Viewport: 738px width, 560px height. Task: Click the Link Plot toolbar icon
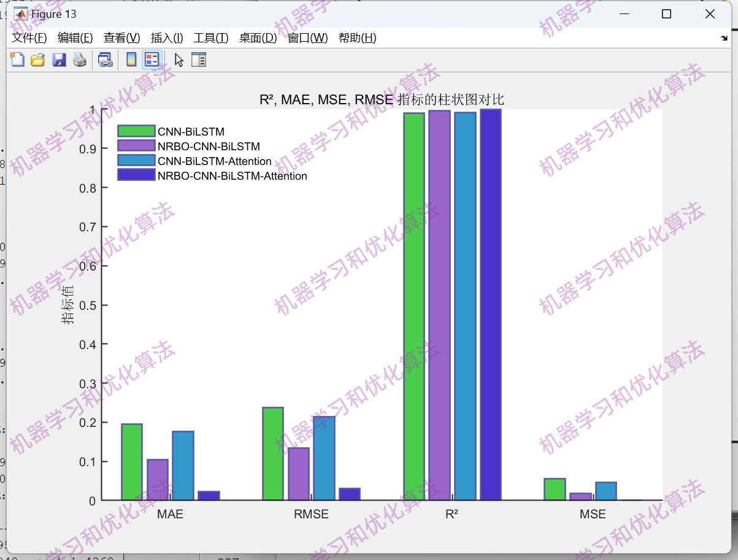[x=106, y=59]
